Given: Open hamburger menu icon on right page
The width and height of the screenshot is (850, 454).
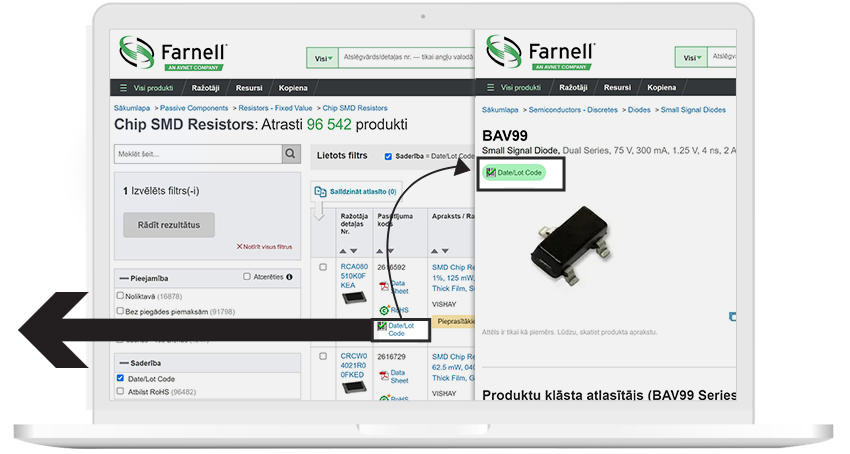Looking at the screenshot, I should point(491,87).
